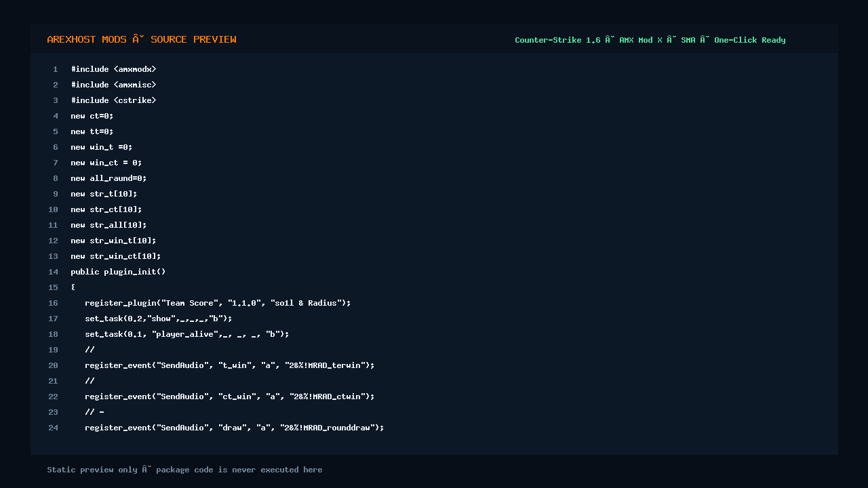Click the set_task(0.2,"show") line
The height and width of the screenshot is (488, 868).
159,319
